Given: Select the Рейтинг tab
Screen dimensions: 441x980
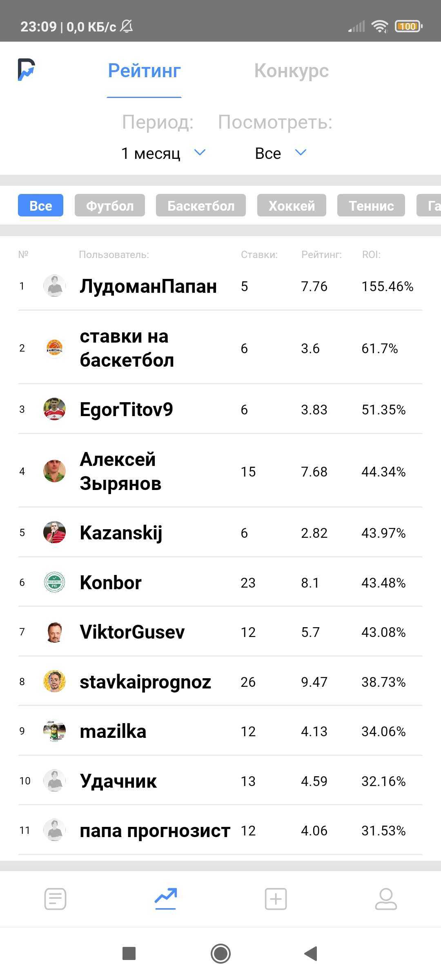Looking at the screenshot, I should point(144,70).
